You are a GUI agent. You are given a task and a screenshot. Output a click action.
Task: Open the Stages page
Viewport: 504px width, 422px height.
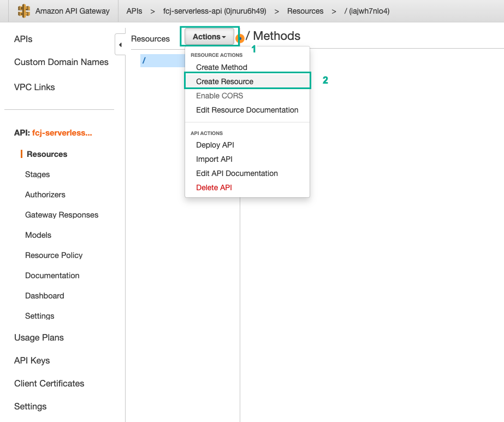click(37, 174)
